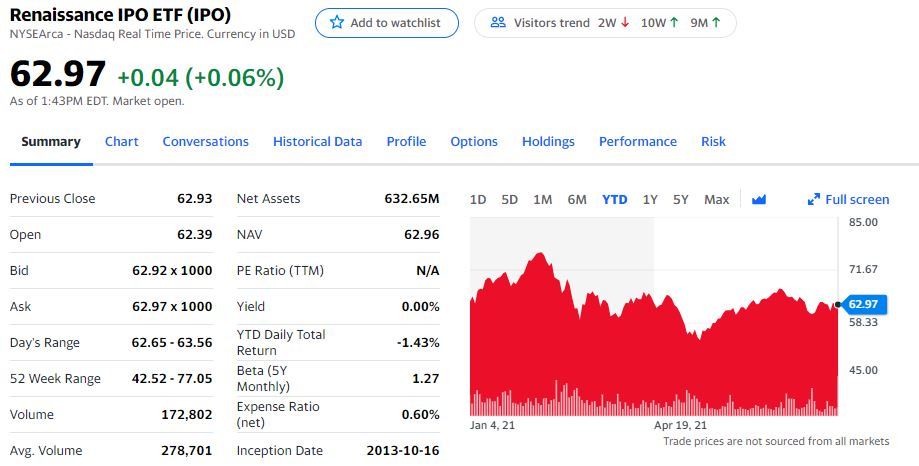This screenshot has height=466, width=919.
Task: Open the Performance tab
Action: click(x=638, y=142)
